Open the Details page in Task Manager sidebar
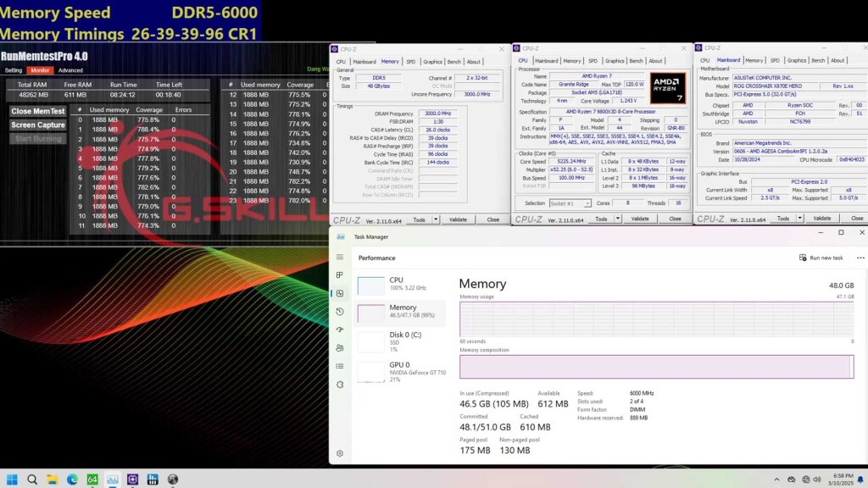 (340, 366)
